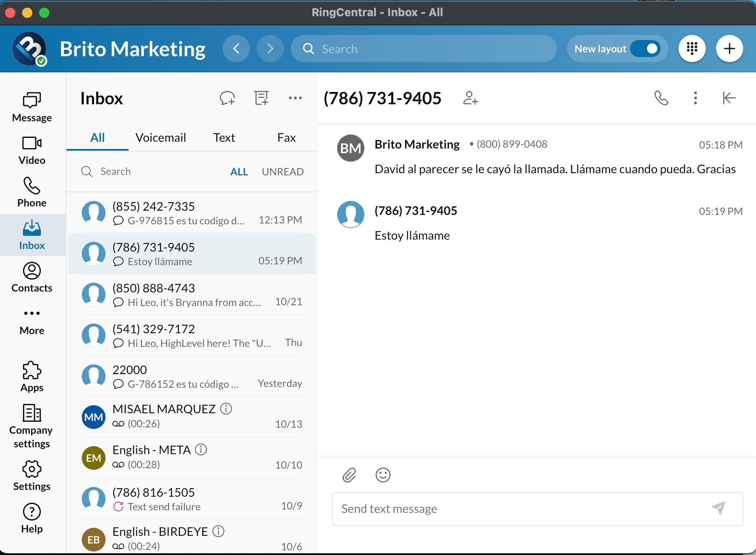Switch to the Text tab
This screenshot has width=756, height=555.
point(224,137)
